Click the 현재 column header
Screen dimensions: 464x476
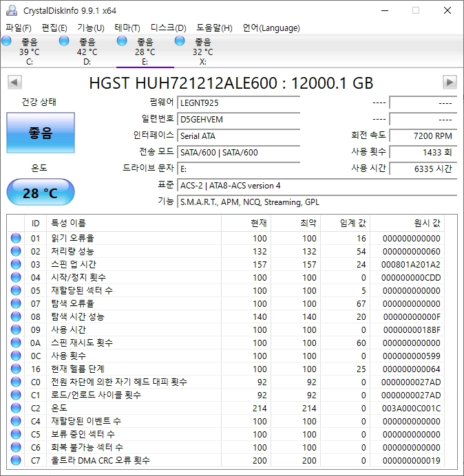[x=246, y=224]
